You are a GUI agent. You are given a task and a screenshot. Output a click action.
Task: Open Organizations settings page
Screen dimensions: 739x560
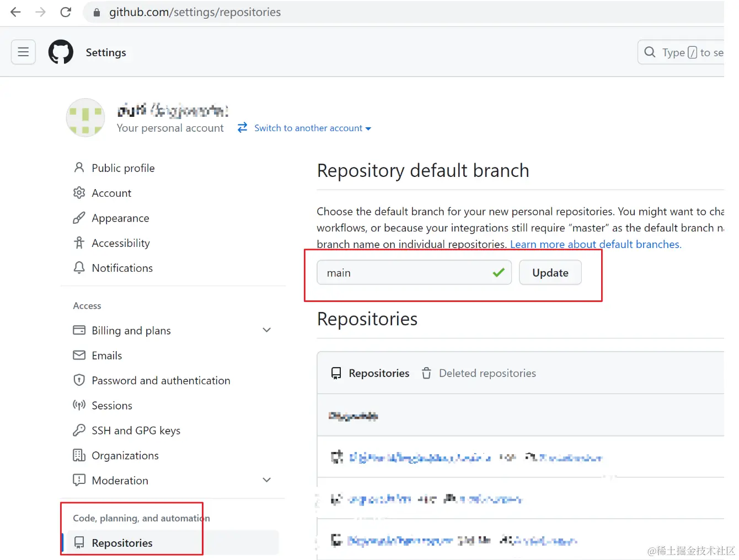[x=125, y=455]
